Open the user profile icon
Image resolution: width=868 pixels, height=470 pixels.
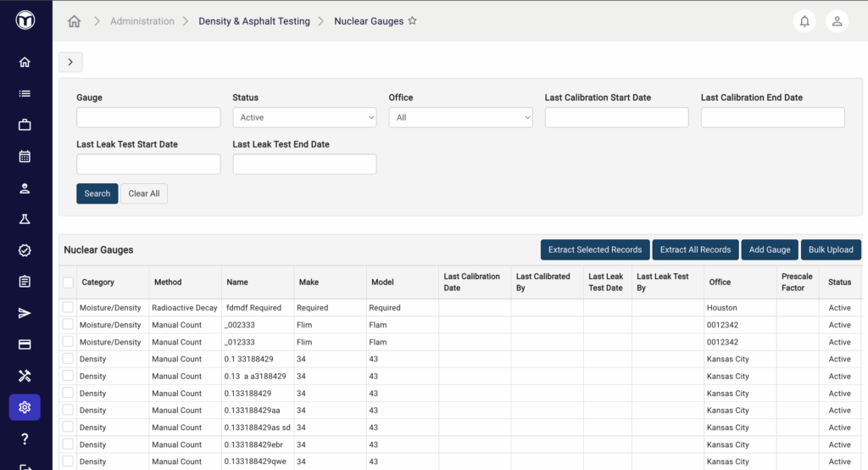(837, 21)
